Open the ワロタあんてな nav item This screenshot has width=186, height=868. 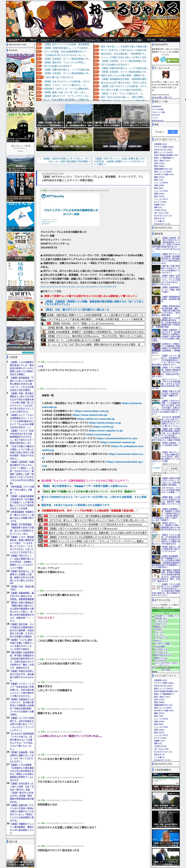click(92, 40)
